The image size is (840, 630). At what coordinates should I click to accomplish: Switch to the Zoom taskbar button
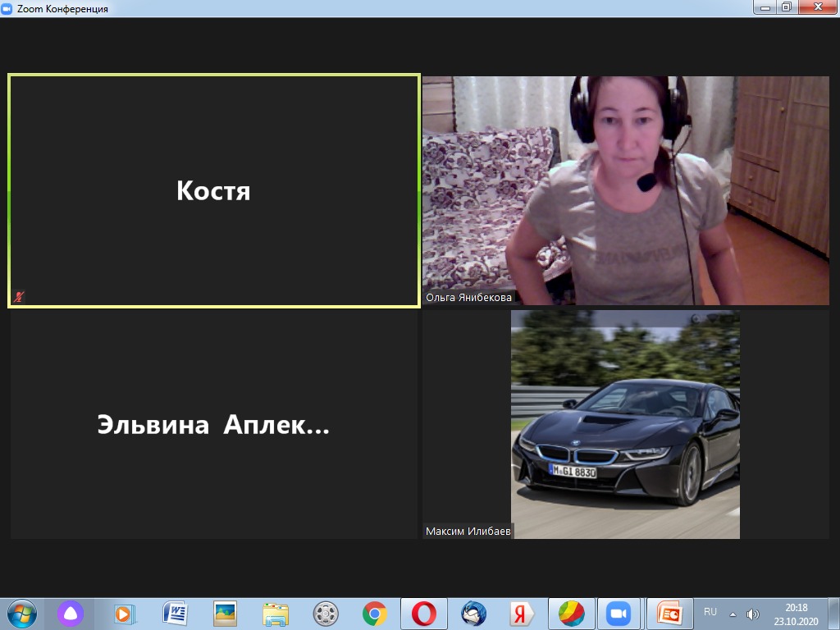[618, 614]
